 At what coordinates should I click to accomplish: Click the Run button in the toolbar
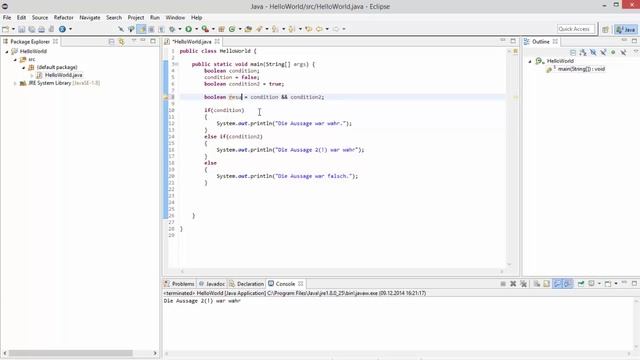coord(189,29)
